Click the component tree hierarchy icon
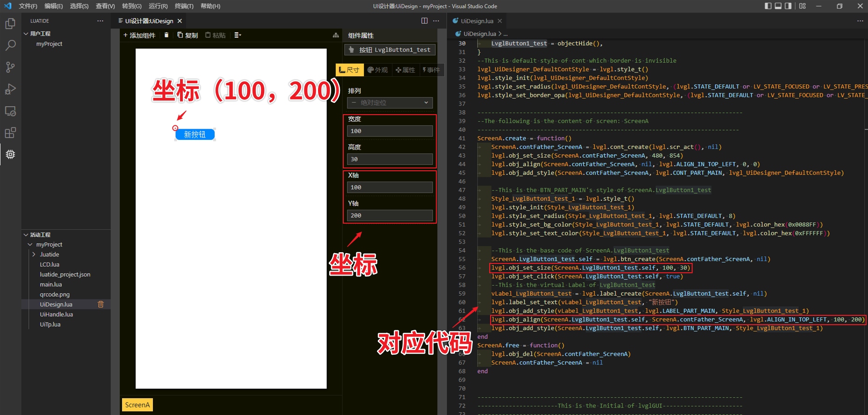This screenshot has height=415, width=868. pos(336,35)
